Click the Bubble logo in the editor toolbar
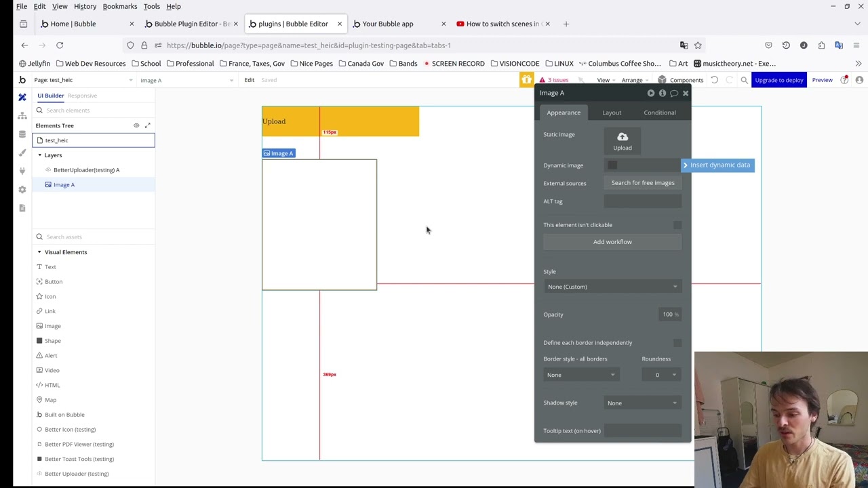This screenshot has height=488, width=868. point(22,80)
